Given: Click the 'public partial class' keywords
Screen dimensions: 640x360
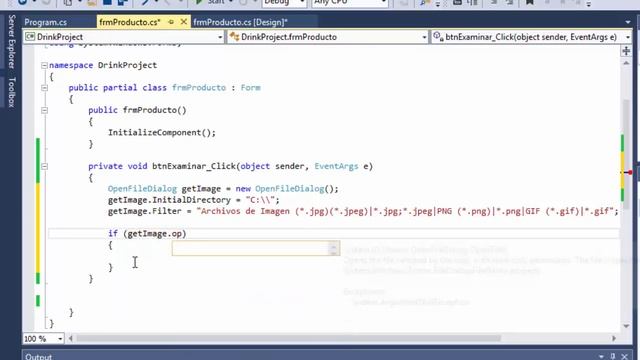Looking at the screenshot, I should point(118,88).
